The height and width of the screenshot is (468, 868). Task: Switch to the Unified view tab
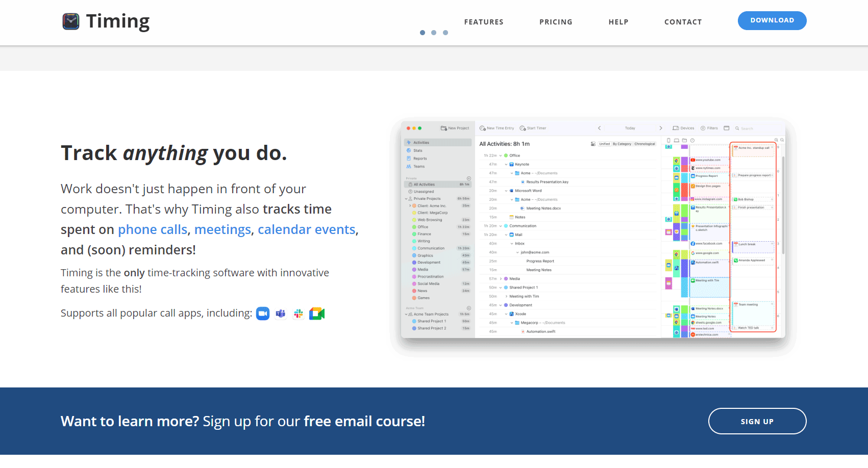[604, 144]
